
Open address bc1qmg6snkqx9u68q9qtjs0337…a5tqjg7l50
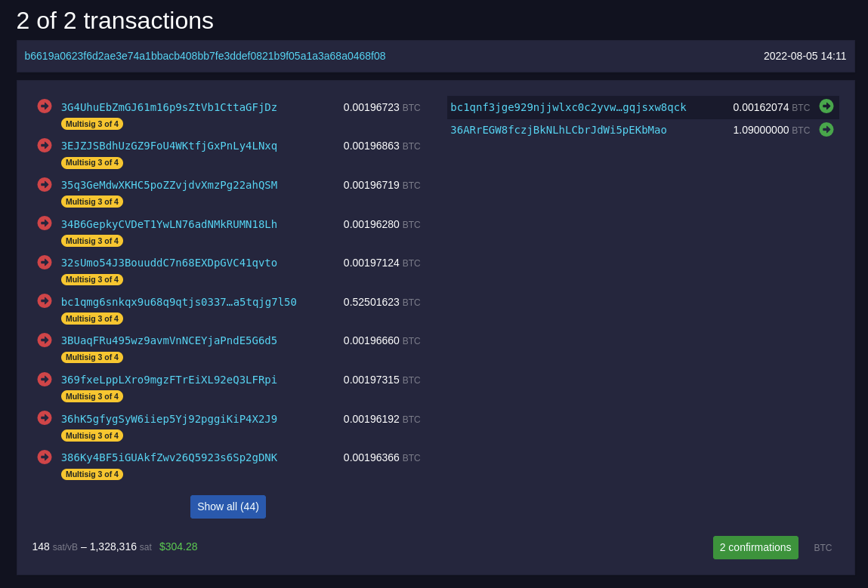[x=179, y=302]
